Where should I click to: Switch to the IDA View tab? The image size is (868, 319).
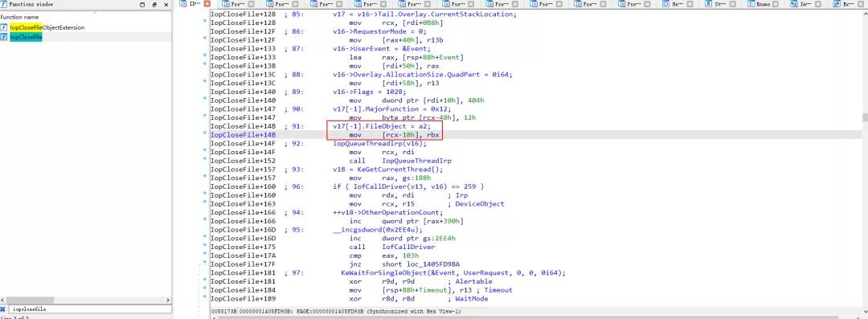coord(194,4)
